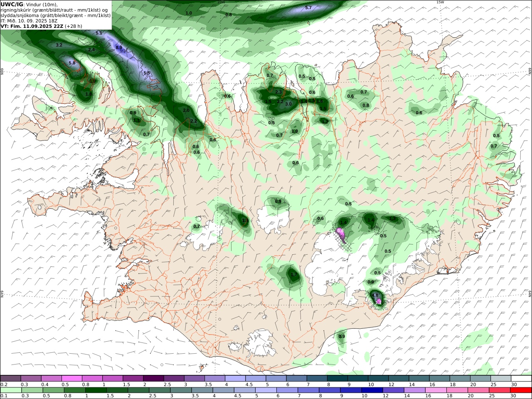The width and height of the screenshot is (532, 399).
Task: Click the lilac 14 swatch in lower legend
Action: click(x=414, y=390)
